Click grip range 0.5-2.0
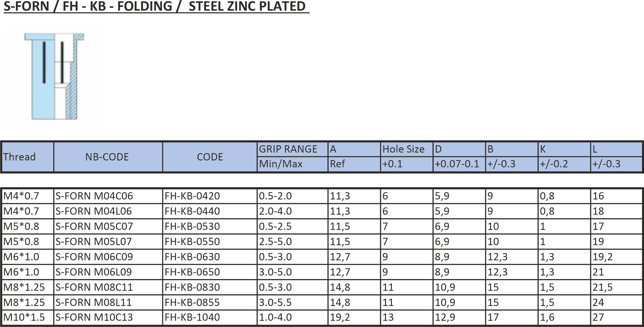644x327 pixels. [x=292, y=196]
